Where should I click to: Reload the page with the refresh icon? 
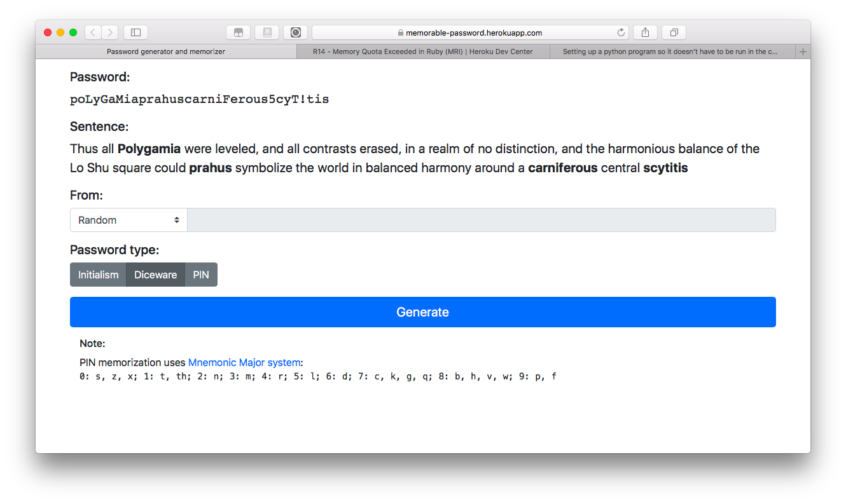click(621, 32)
